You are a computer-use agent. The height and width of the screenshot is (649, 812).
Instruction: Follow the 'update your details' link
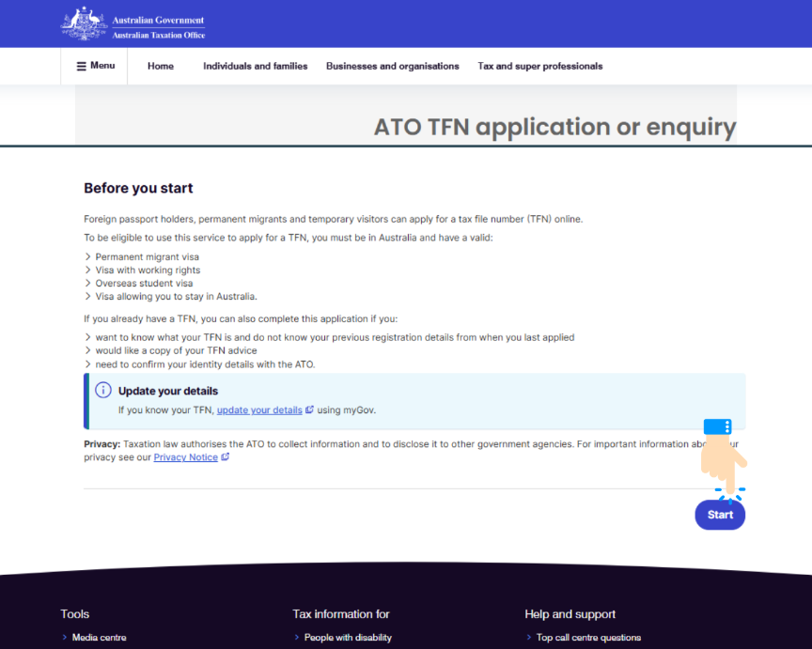(259, 410)
